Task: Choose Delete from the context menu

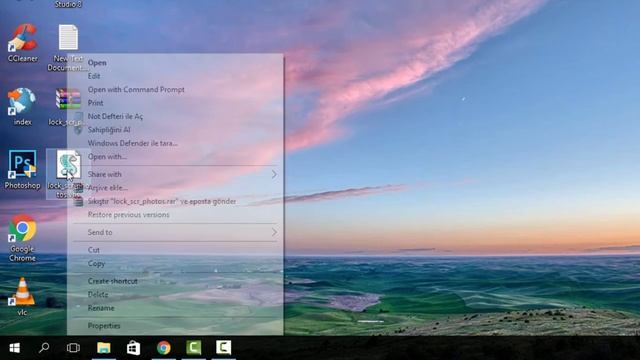Action: 98,294
